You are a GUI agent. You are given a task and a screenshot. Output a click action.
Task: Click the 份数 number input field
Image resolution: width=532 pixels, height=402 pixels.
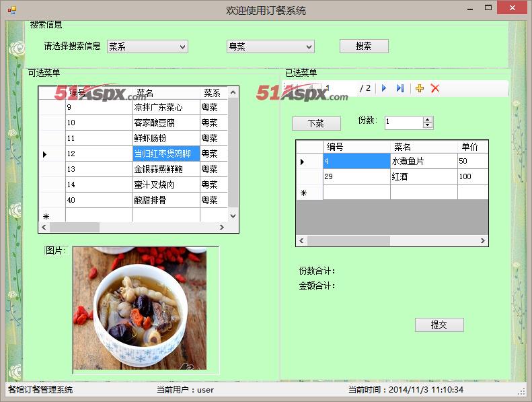point(404,123)
